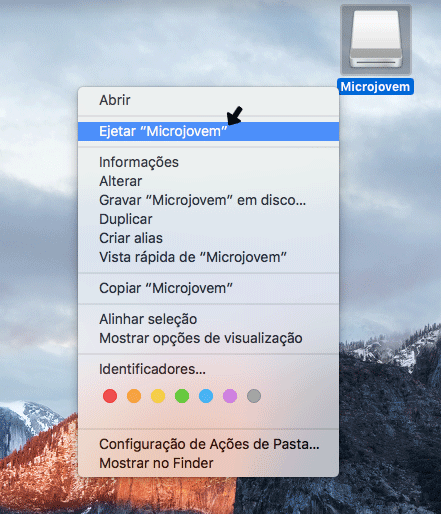The image size is (441, 514).
Task: Open the Identificadores… dialog
Action: pyautogui.click(x=208, y=369)
